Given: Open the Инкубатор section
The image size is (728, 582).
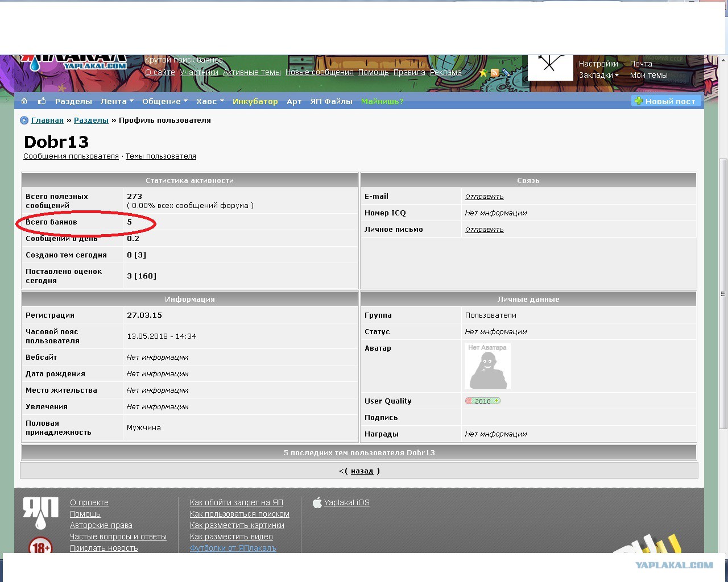Looking at the screenshot, I should pyautogui.click(x=255, y=101).
